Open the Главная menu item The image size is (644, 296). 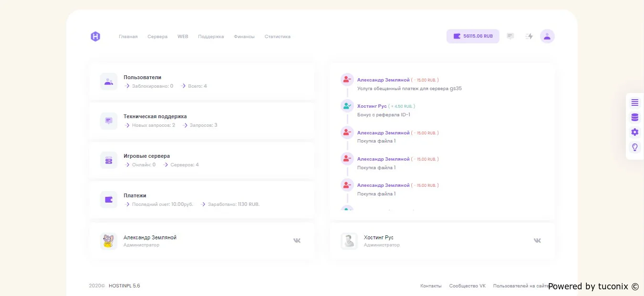[128, 37]
